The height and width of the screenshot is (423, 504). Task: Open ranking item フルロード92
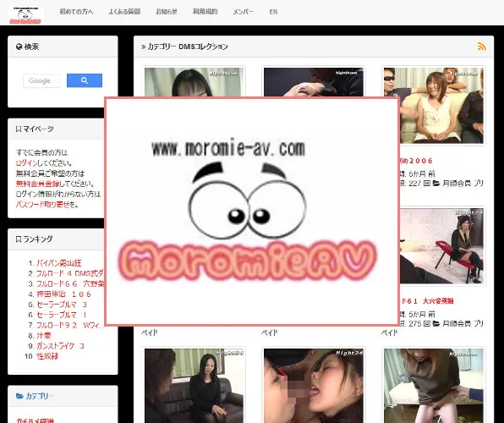pos(69,325)
